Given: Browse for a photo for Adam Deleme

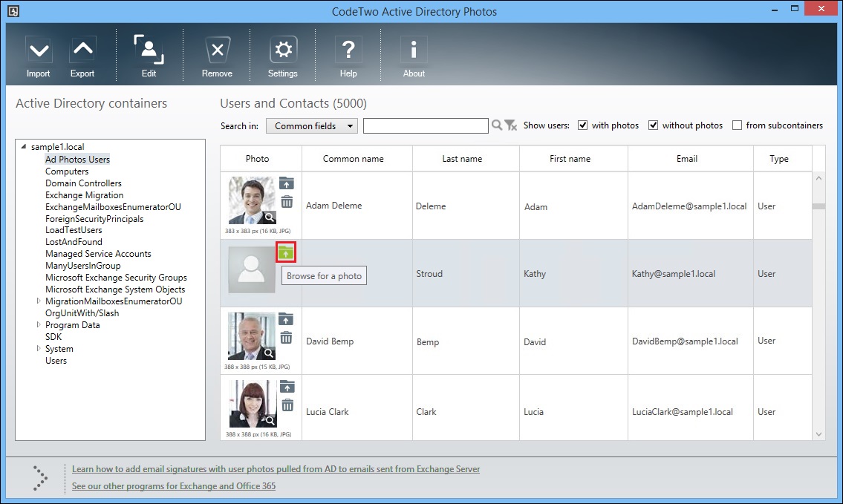Looking at the screenshot, I should (x=287, y=184).
